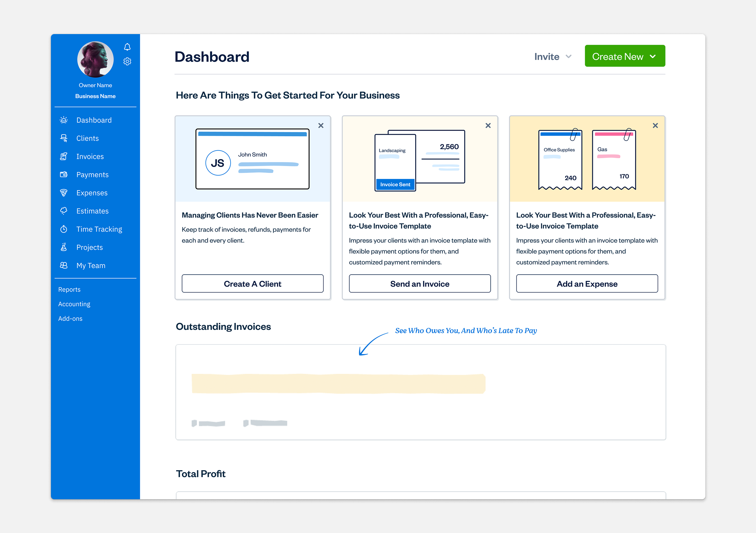Click the Expenses pizza icon
The width and height of the screenshot is (756, 533).
pyautogui.click(x=64, y=193)
